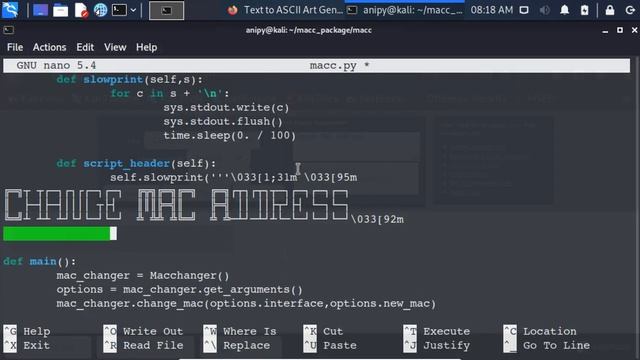Click the ^C Location shortcut

540,331
